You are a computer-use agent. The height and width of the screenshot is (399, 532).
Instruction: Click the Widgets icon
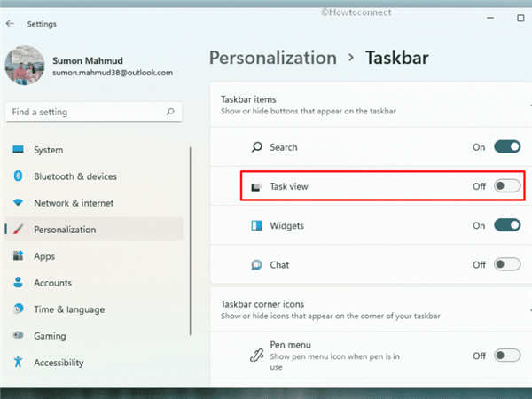[x=256, y=226]
